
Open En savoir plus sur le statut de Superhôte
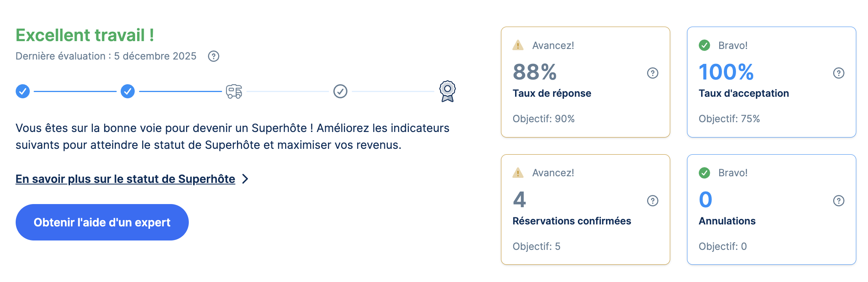(125, 179)
